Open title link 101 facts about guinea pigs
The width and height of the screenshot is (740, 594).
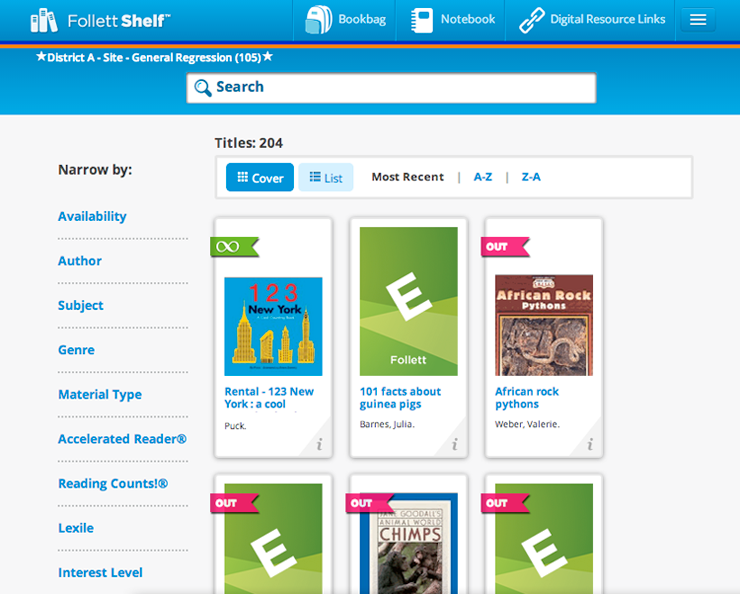(x=400, y=398)
